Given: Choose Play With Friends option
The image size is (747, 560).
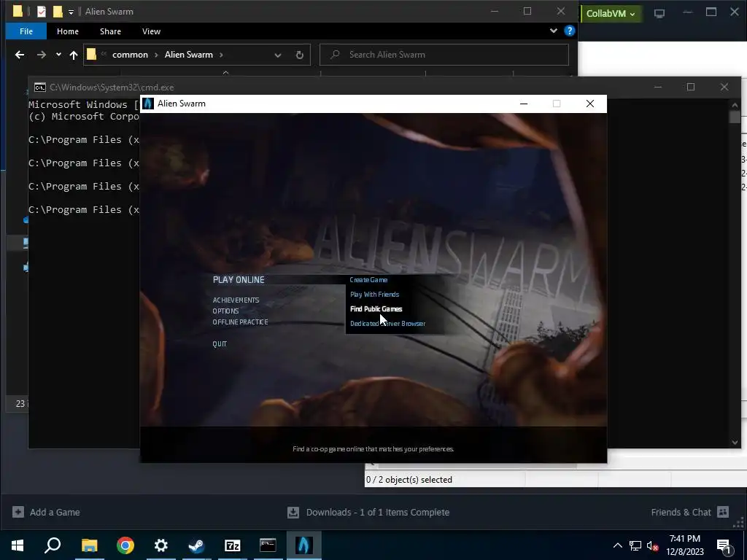Looking at the screenshot, I should tap(374, 295).
